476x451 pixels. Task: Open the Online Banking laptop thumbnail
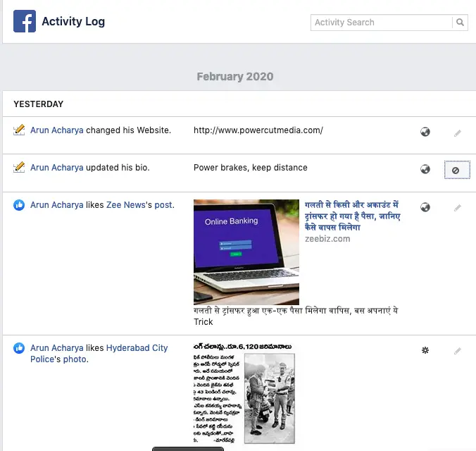click(246, 252)
